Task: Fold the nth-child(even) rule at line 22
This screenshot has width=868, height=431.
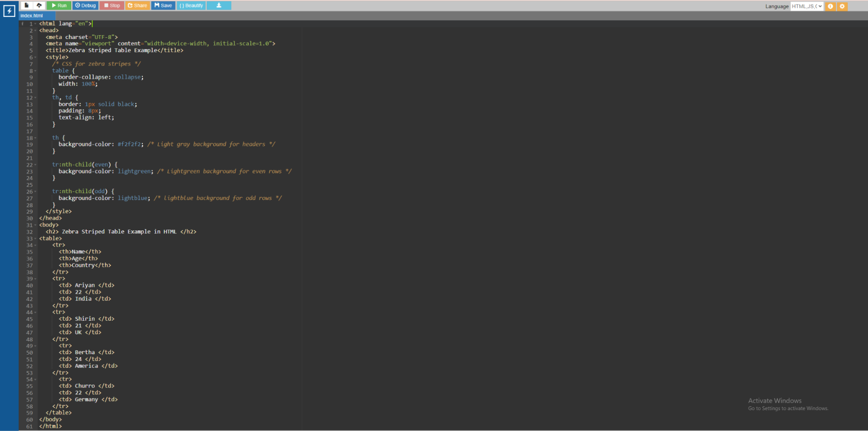Action: [36, 165]
